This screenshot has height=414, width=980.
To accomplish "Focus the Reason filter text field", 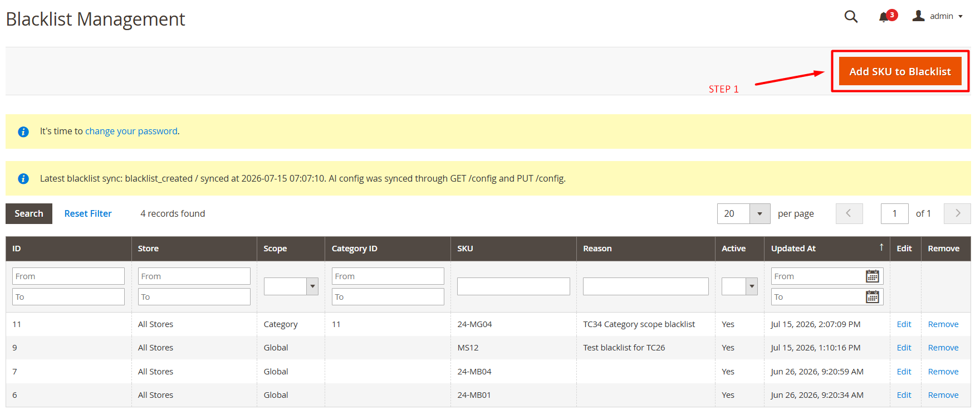I will tap(646, 286).
